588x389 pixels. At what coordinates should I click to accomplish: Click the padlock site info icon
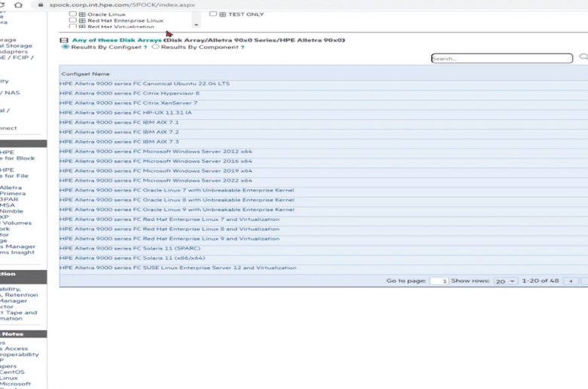pos(41,5)
